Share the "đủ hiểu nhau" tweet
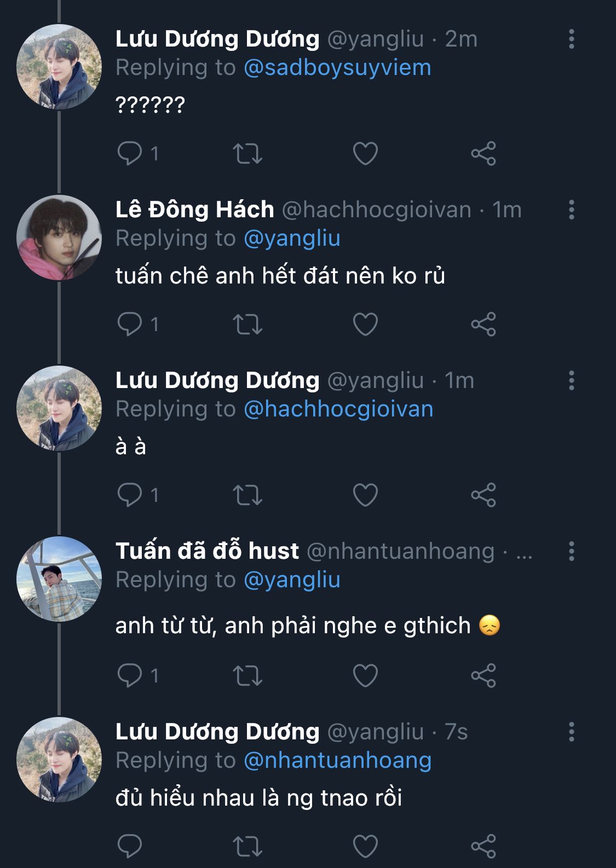This screenshot has height=868, width=616. [x=483, y=846]
